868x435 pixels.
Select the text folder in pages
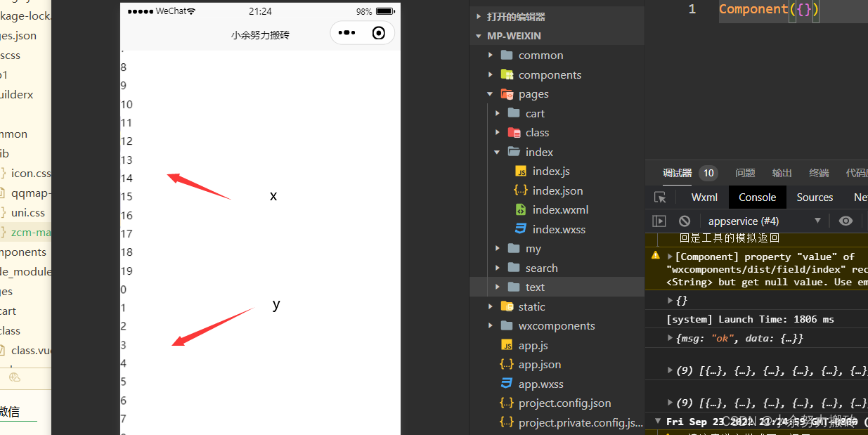pos(535,286)
